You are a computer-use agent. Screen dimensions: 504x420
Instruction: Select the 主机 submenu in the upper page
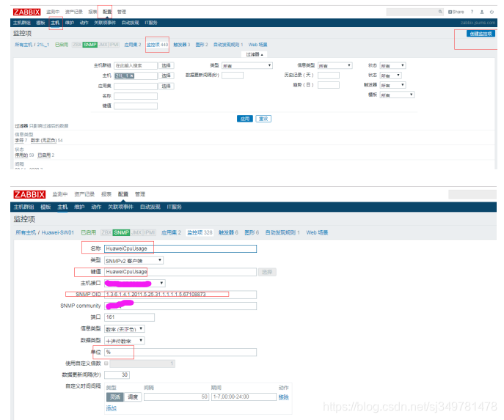[x=55, y=23]
